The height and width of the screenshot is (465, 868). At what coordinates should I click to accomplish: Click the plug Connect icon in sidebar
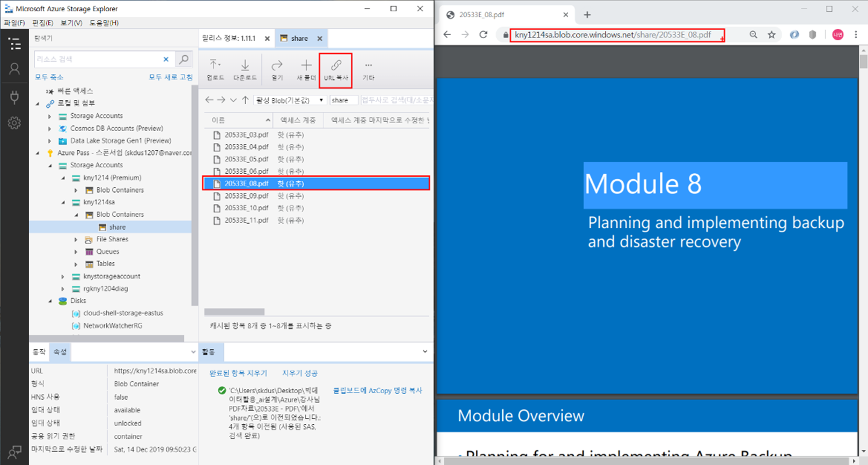14,96
